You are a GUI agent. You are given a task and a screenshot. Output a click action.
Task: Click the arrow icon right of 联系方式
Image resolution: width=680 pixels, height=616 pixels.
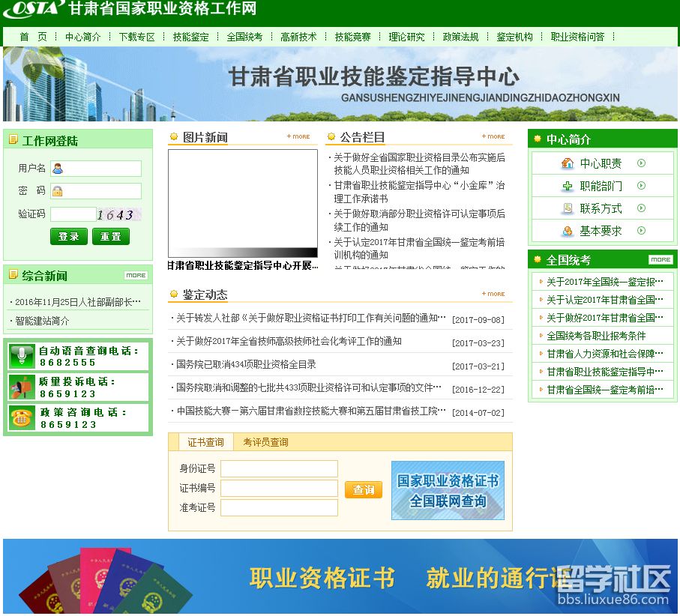[642, 208]
